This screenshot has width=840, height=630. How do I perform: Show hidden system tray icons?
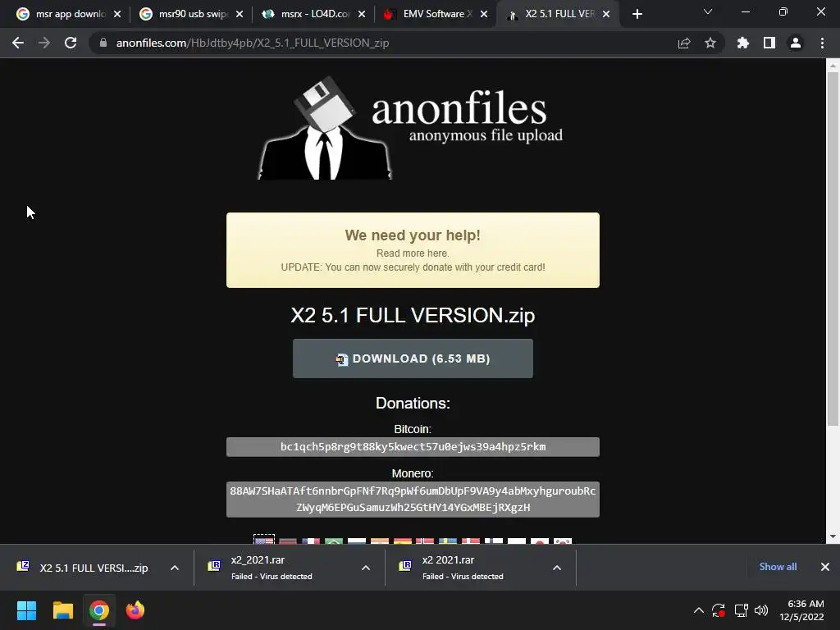click(699, 610)
